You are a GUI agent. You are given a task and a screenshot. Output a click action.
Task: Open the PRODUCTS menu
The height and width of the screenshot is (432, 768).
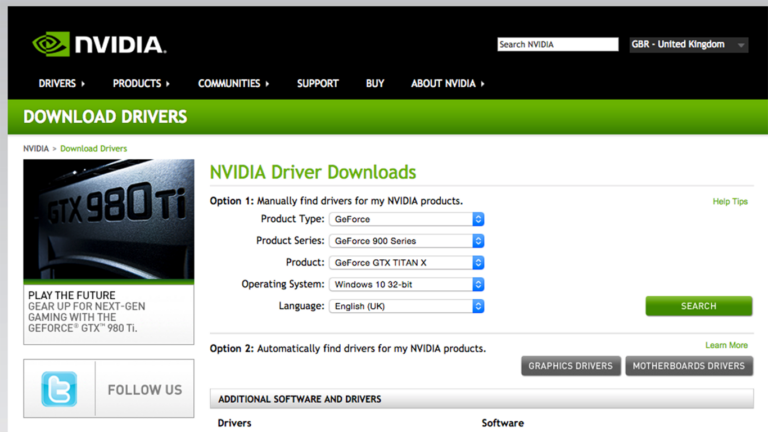[141, 84]
